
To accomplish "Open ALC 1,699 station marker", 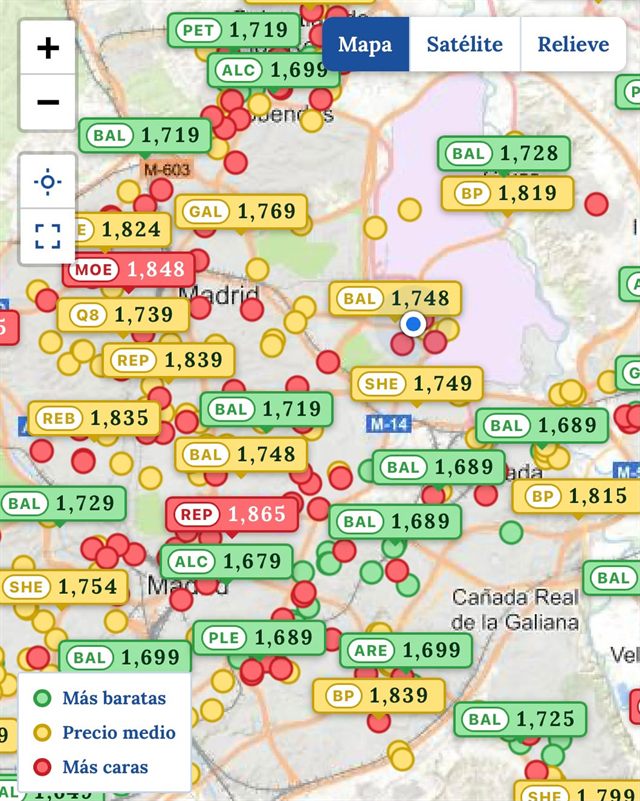I will point(274,70).
